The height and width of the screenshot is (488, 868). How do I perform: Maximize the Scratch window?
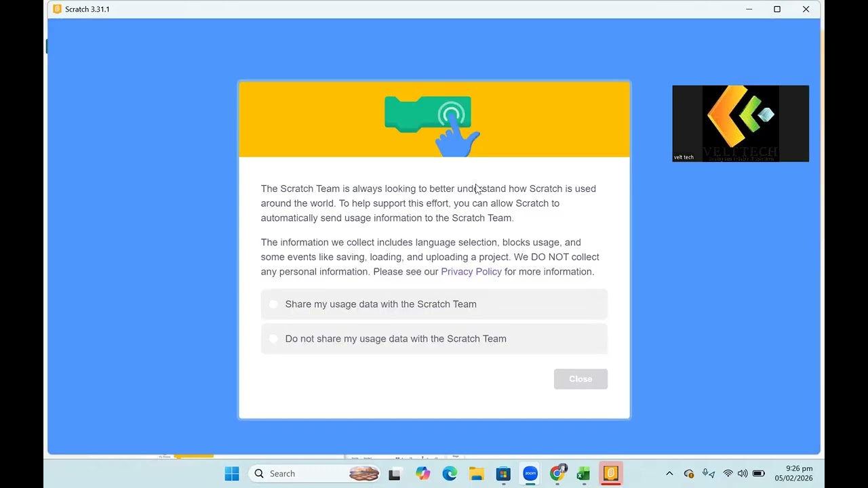pyautogui.click(x=777, y=9)
